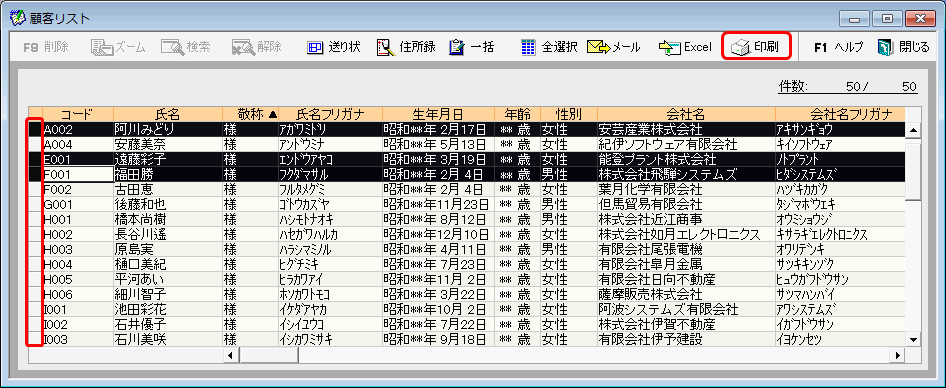Toggle row selector for H001 橋本尚樹

pos(35,219)
